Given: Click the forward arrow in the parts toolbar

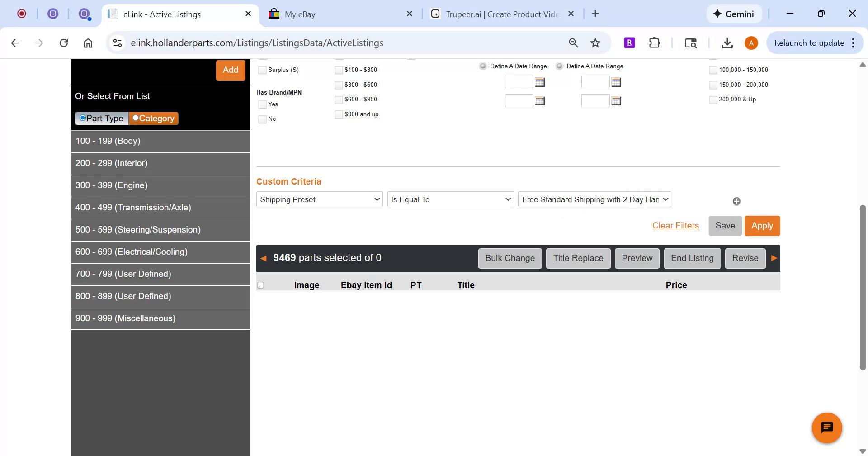Looking at the screenshot, I should (x=774, y=258).
